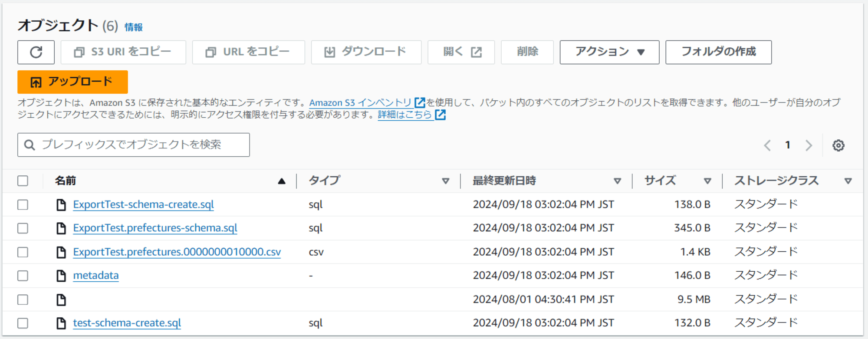868x339 pixels.
Task: Open ExportTest.prefectures-schema.sql object link
Action: 155,228
